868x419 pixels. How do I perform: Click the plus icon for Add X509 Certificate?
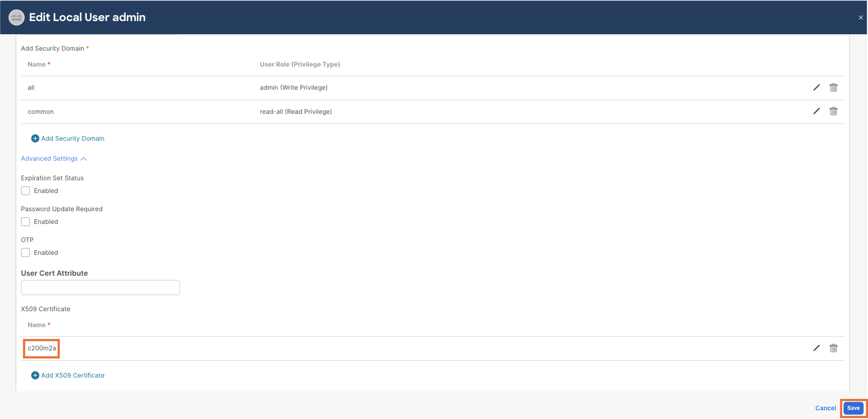coord(35,375)
